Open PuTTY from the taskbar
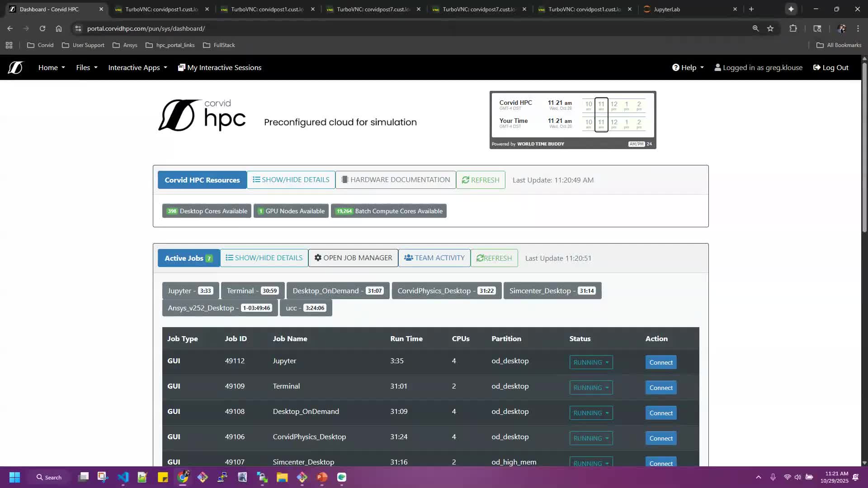The image size is (868, 488). 222,477
